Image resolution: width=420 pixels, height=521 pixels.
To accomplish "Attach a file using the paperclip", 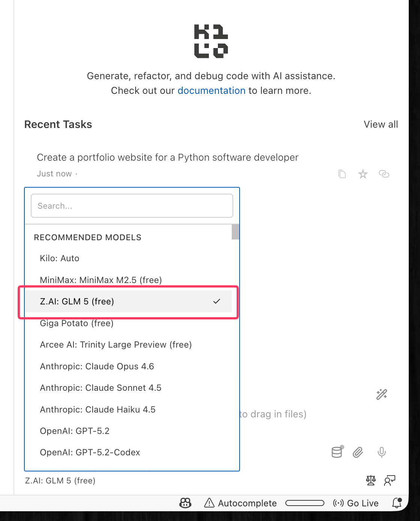I will (357, 452).
